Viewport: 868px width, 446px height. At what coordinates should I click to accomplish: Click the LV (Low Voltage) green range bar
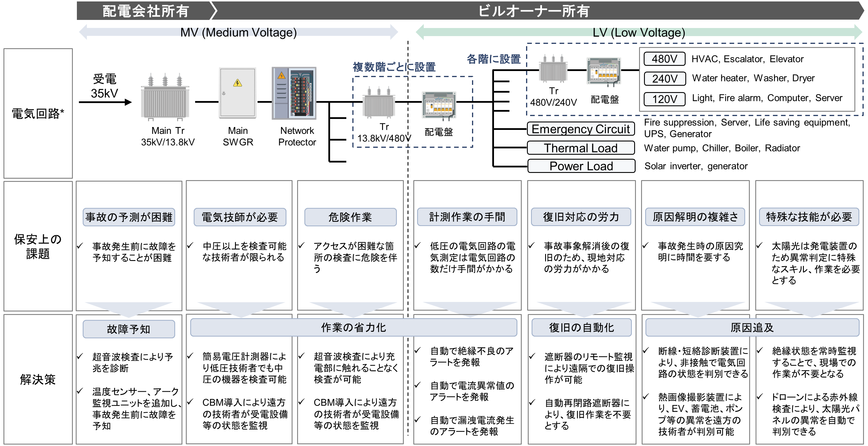[639, 32]
